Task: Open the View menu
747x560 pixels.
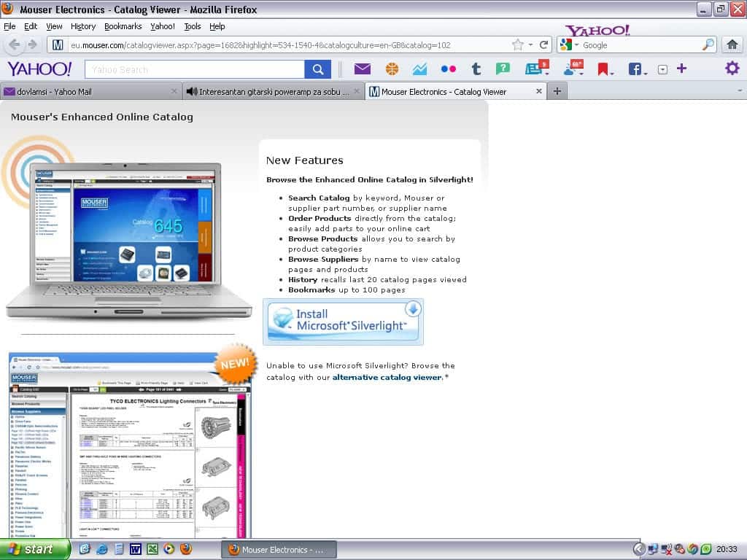Action: point(54,26)
